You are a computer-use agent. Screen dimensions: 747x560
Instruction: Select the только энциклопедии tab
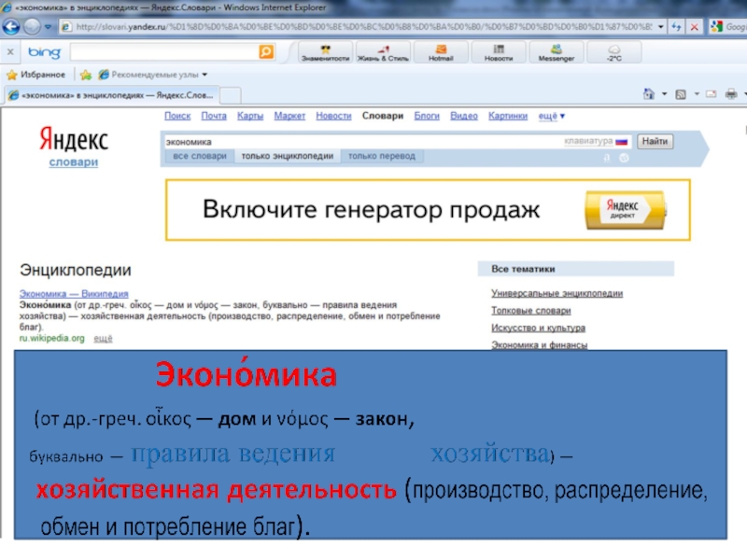pyautogui.click(x=288, y=156)
